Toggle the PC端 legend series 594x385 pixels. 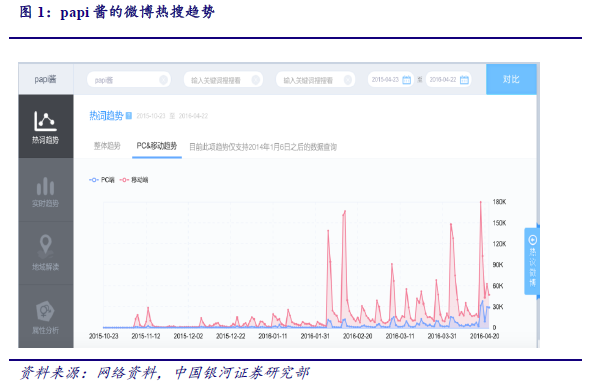coord(102,180)
